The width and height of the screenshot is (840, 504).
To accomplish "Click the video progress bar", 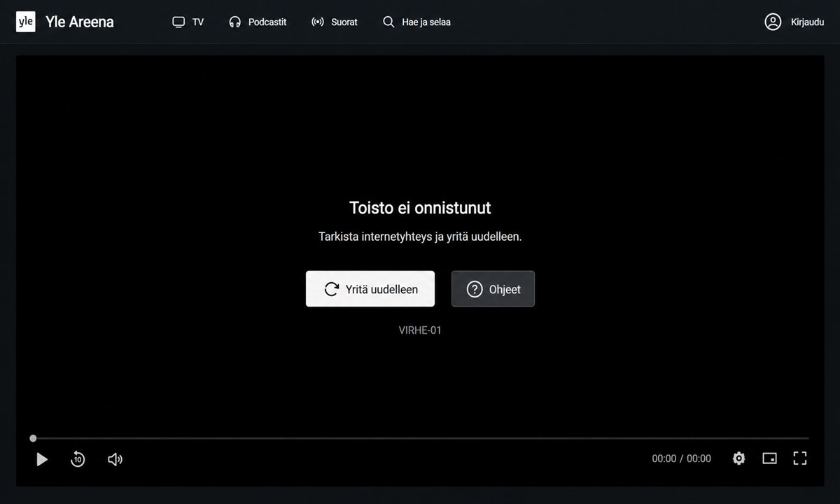I will pos(420,438).
